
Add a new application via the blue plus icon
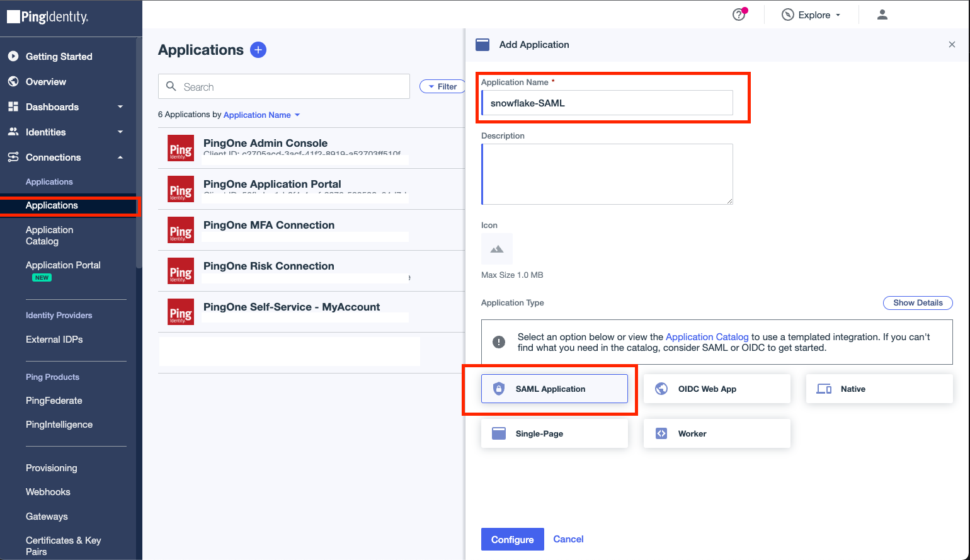click(258, 50)
